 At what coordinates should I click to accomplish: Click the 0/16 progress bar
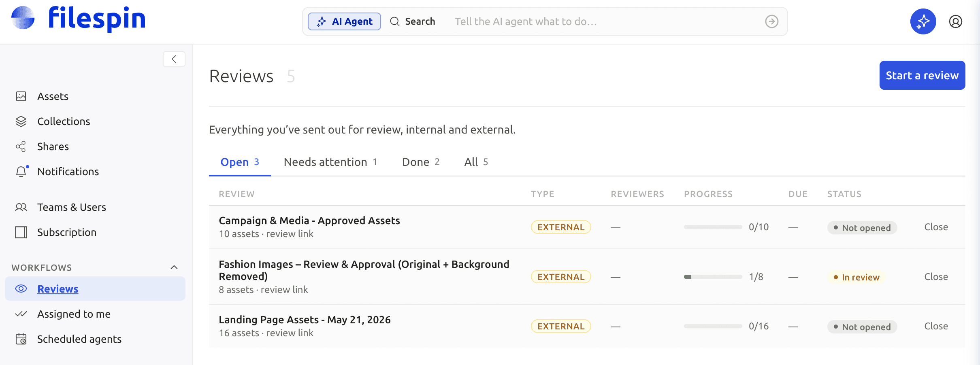(713, 326)
